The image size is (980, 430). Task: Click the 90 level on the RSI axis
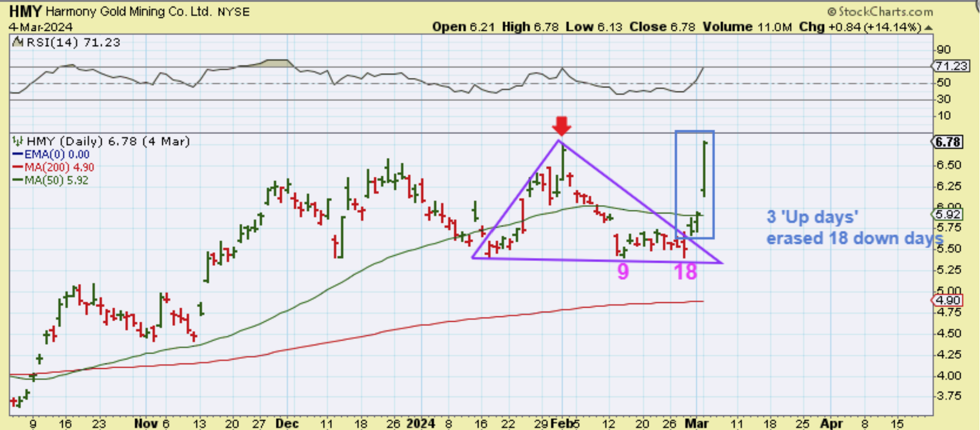point(943,50)
